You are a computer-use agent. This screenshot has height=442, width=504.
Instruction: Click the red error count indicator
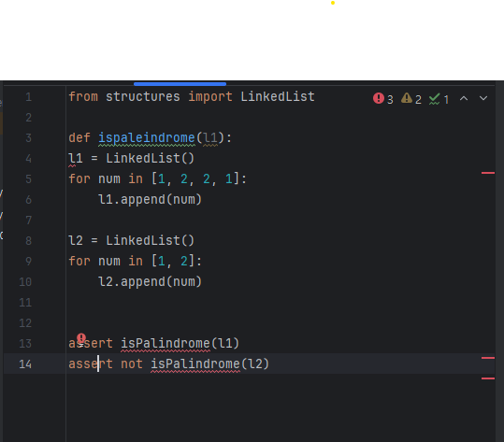(382, 99)
